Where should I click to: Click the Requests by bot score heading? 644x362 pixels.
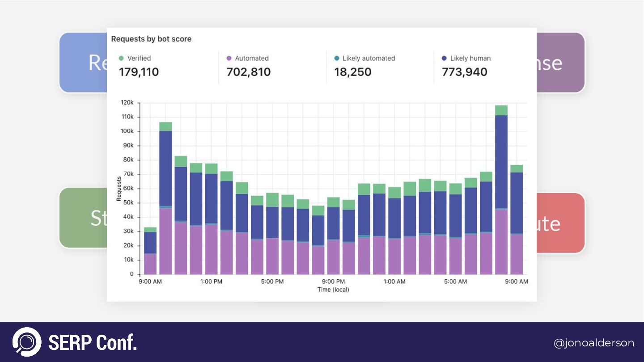click(151, 39)
